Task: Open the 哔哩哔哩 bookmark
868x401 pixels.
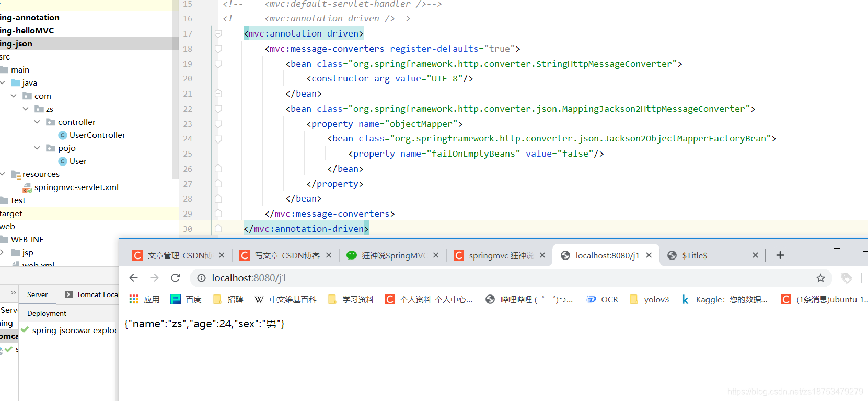Action: (x=529, y=299)
